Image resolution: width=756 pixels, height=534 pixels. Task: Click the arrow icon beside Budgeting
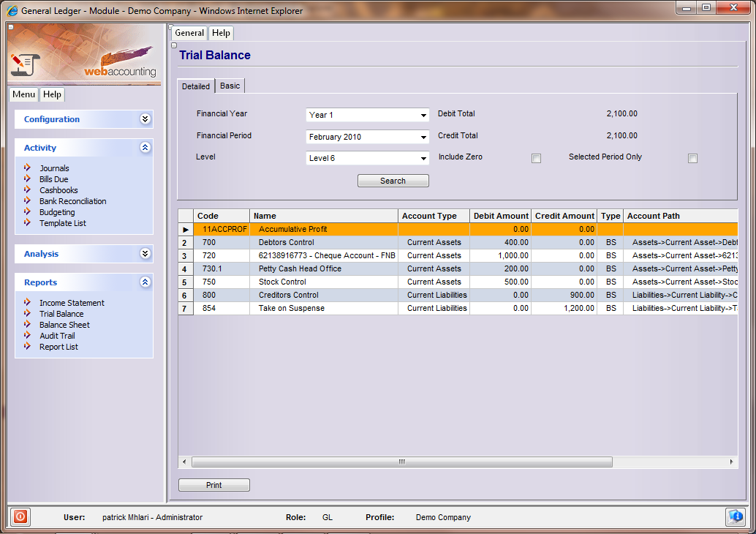coord(28,212)
